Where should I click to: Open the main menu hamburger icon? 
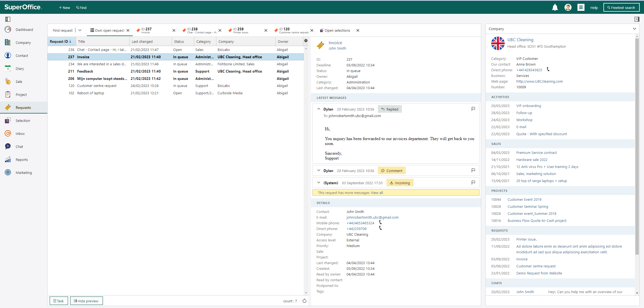[581, 8]
